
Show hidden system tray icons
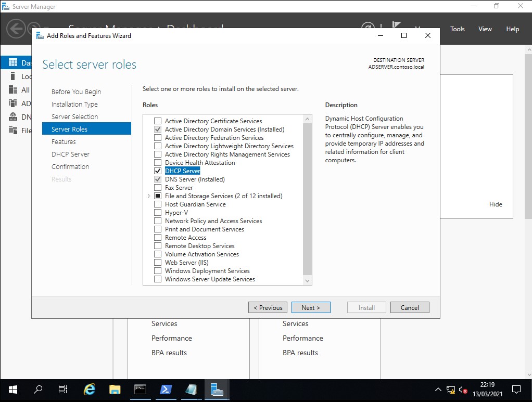[438, 390]
